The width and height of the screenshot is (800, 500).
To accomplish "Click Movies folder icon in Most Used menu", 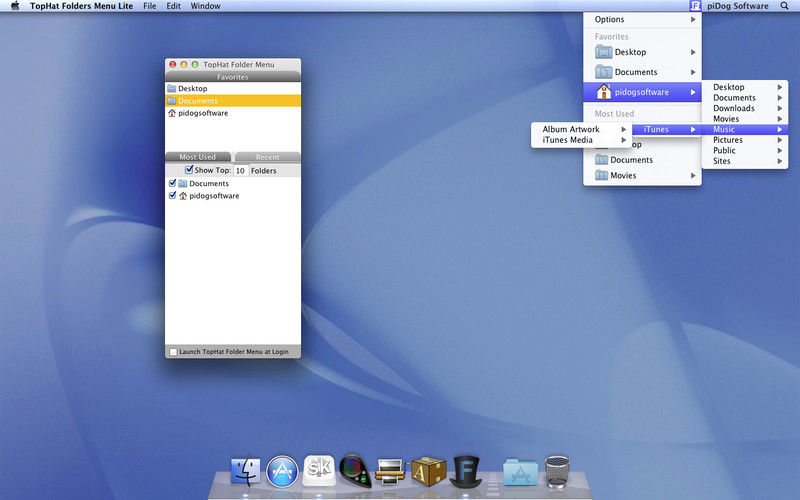I will coord(602,176).
